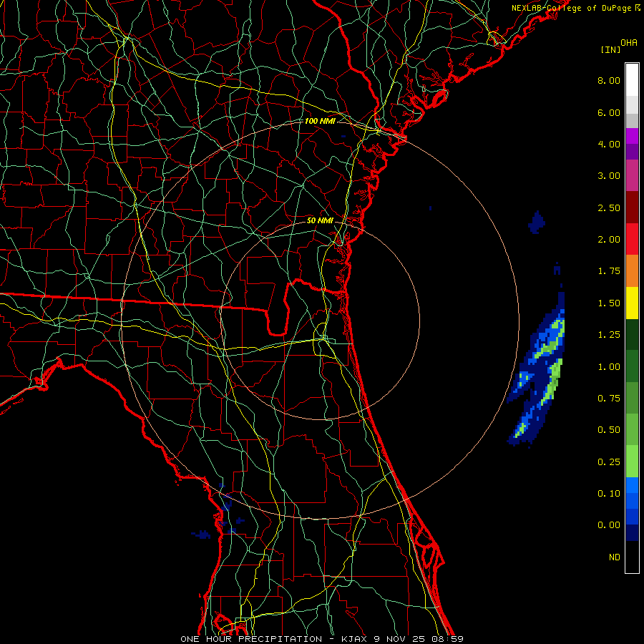Select the black ND swatch in the legend
This screenshot has width=644, height=644.
tap(632, 557)
